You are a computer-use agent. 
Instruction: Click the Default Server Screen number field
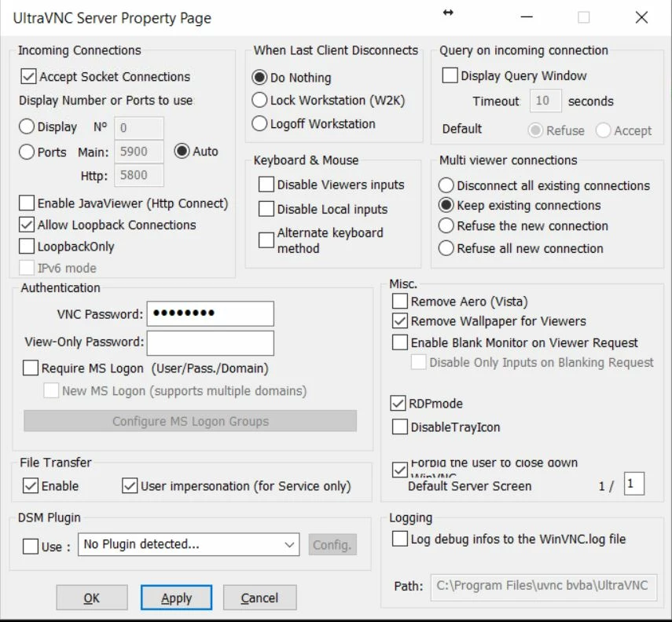[633, 484]
